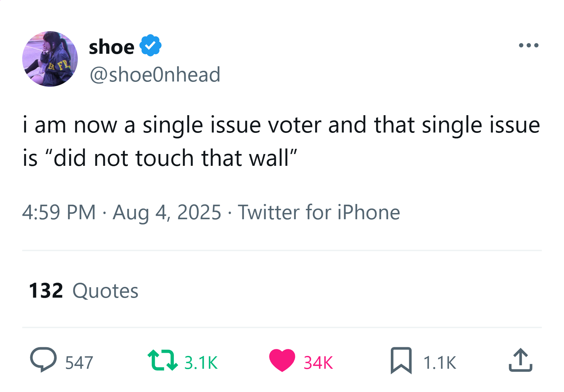Viewport: 564px width, 392px height.
Task: Open the @shoe0nhead handle link
Action: click(x=155, y=75)
